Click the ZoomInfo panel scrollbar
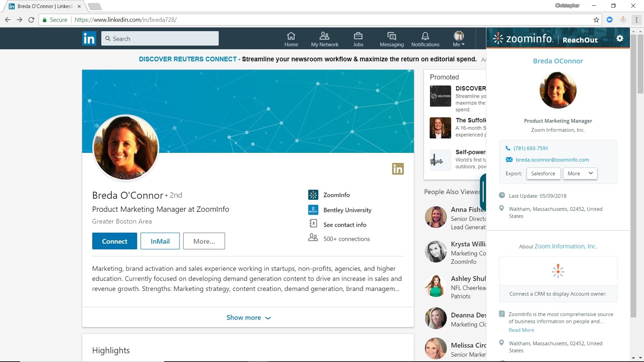The height and width of the screenshot is (362, 644). pyautogui.click(x=633, y=176)
